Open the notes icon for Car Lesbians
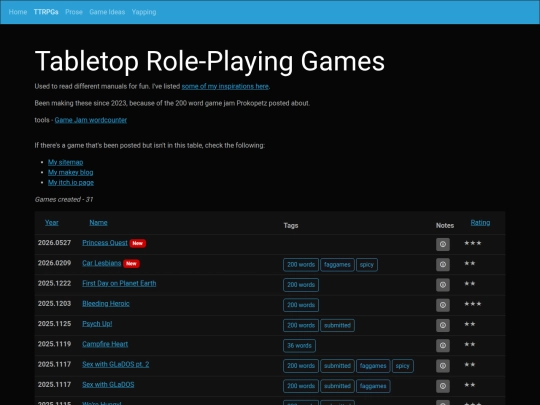540x405 pixels. pyautogui.click(x=443, y=264)
